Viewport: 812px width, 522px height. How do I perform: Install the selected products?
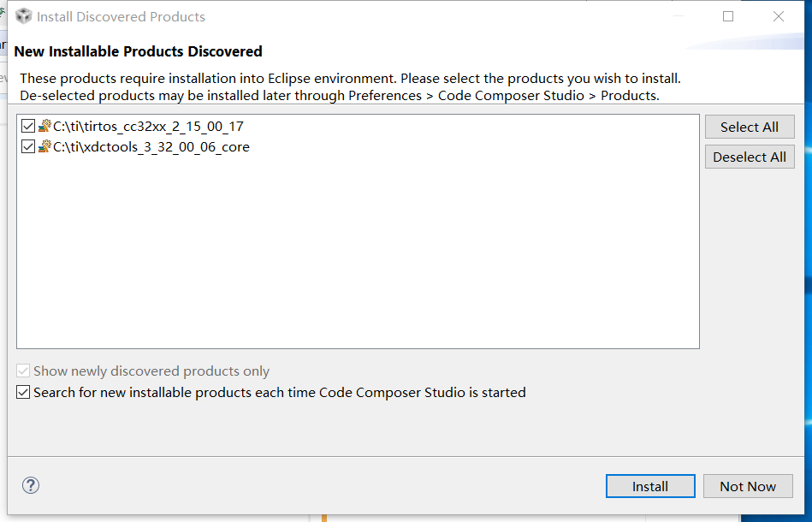649,486
